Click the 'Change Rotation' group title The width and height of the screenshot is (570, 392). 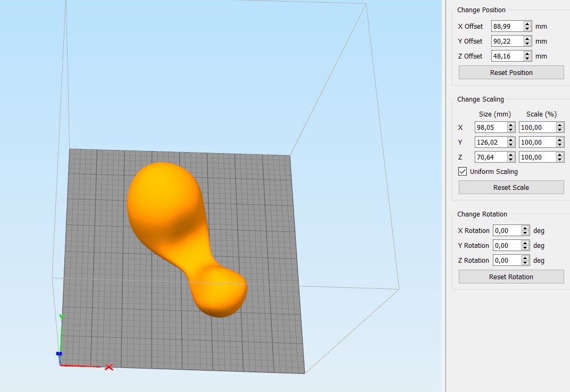tap(482, 214)
